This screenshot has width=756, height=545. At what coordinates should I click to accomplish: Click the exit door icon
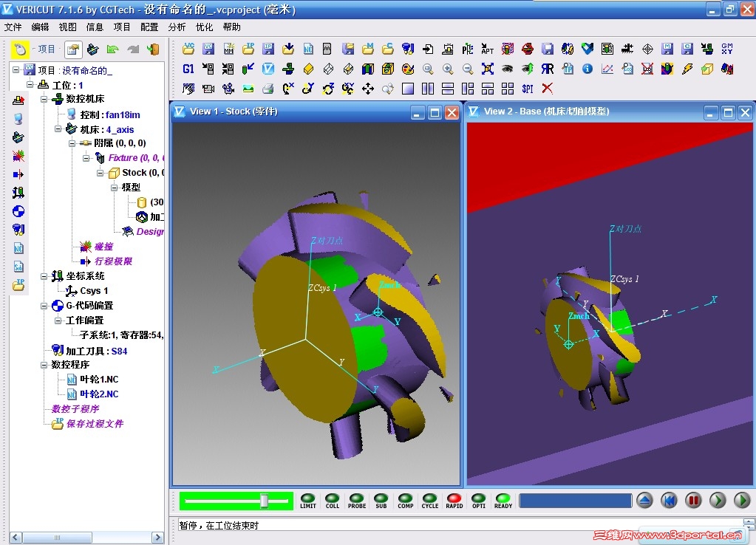click(153, 49)
